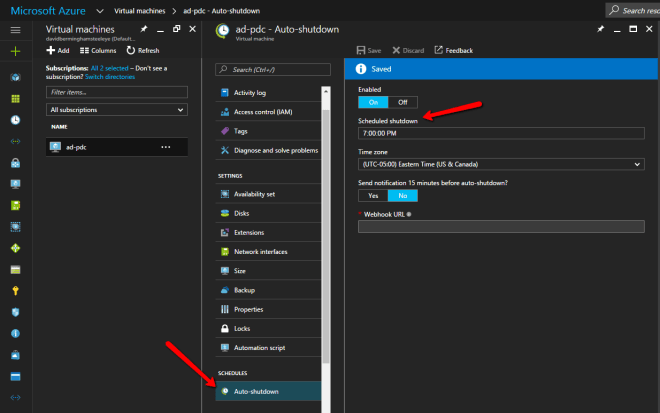Click the Scheduled shutdown time field
The image size is (660, 413).
click(x=500, y=133)
